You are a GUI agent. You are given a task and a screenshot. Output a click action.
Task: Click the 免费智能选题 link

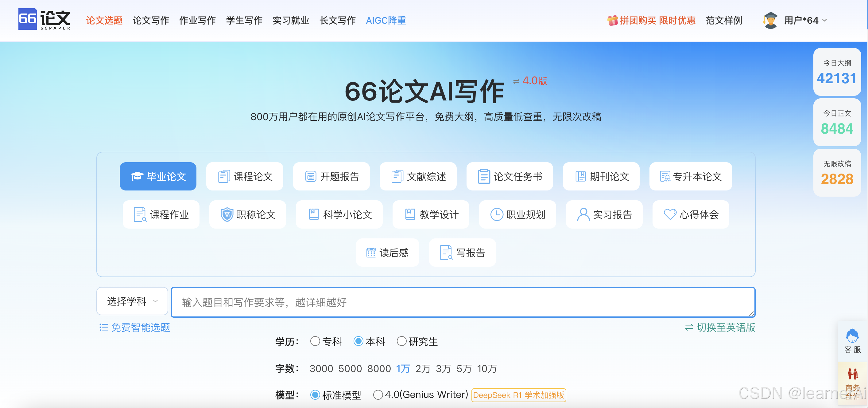click(134, 328)
